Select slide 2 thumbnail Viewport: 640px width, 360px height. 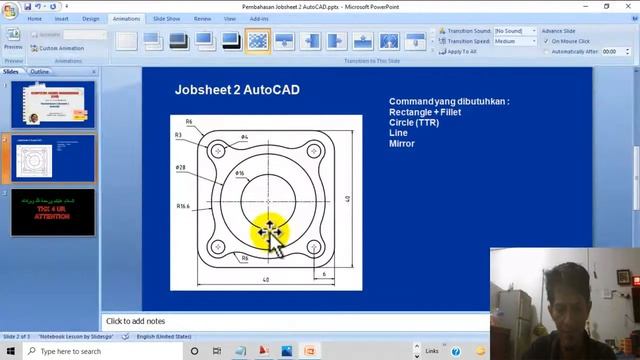(53, 158)
